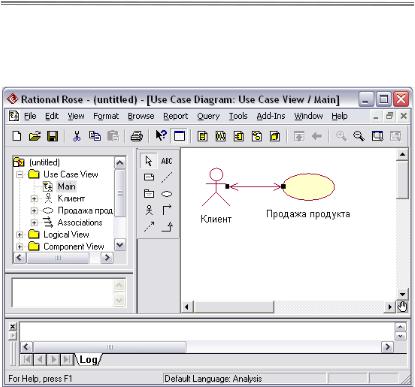This screenshot has height=387, width=415.
Task: Click the Browse Interaction Diagram icon
Action: [221, 136]
